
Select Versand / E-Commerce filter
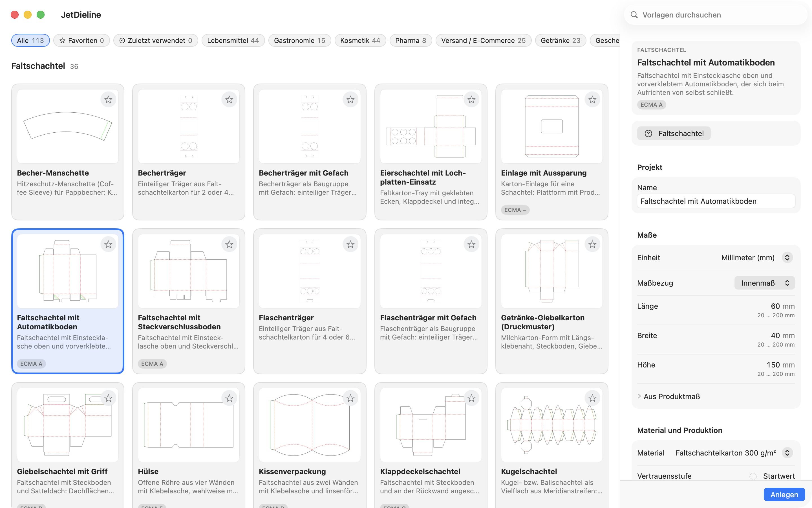pyautogui.click(x=483, y=40)
